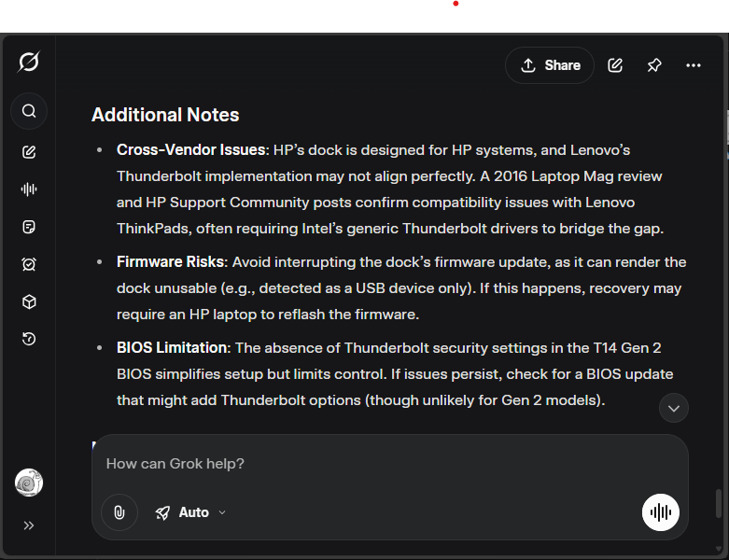
Task: Open the Projects cube icon
Action: (x=29, y=301)
